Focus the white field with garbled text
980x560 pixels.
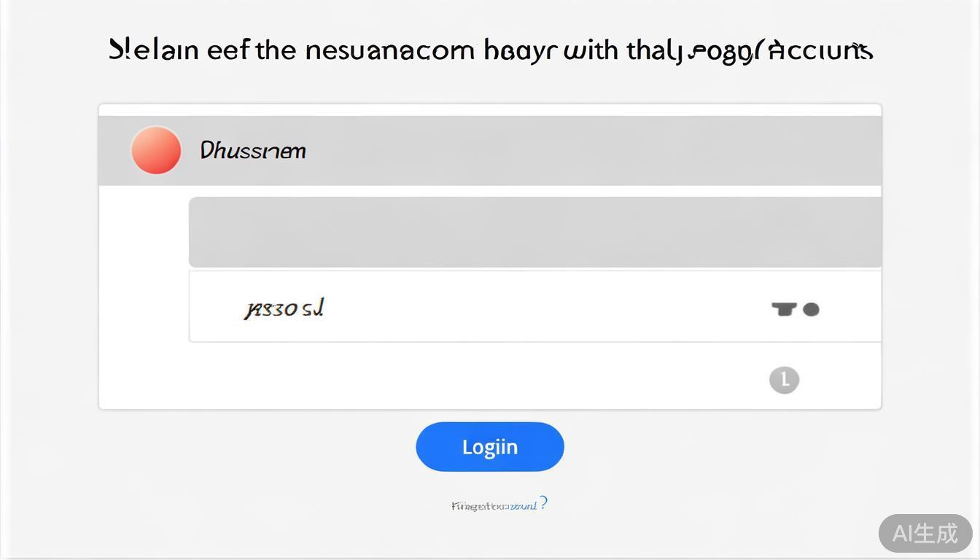tap(510, 306)
